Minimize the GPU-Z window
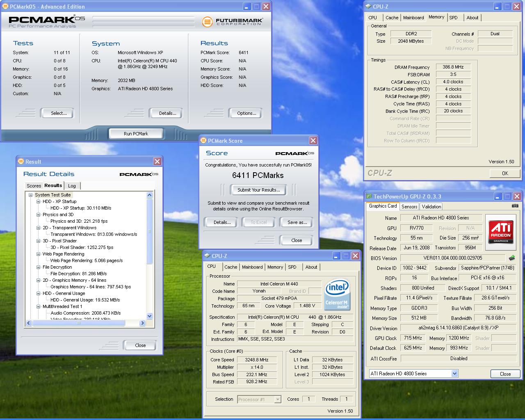525x420 pixels. (x=498, y=196)
